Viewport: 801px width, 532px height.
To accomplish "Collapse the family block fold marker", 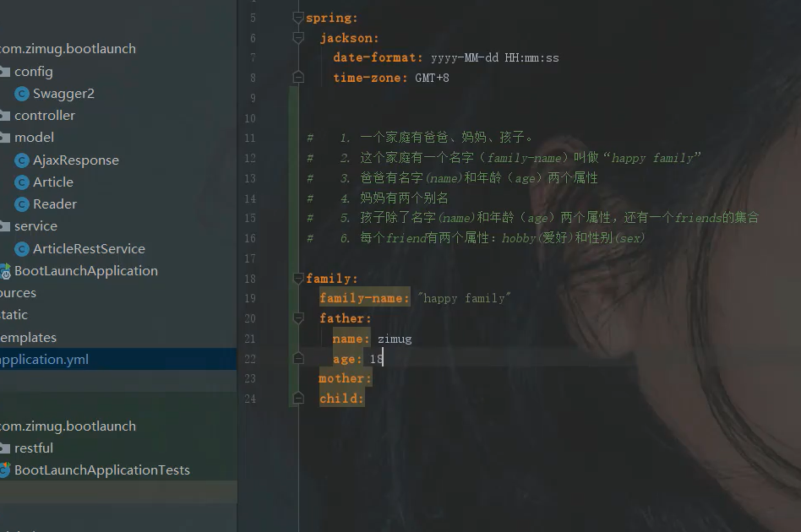I will (x=298, y=279).
